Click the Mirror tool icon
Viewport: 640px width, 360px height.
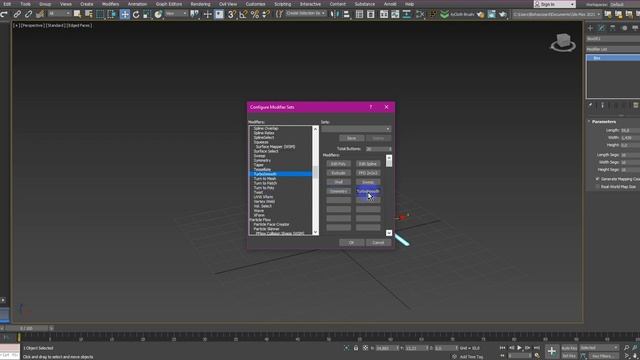335,14
